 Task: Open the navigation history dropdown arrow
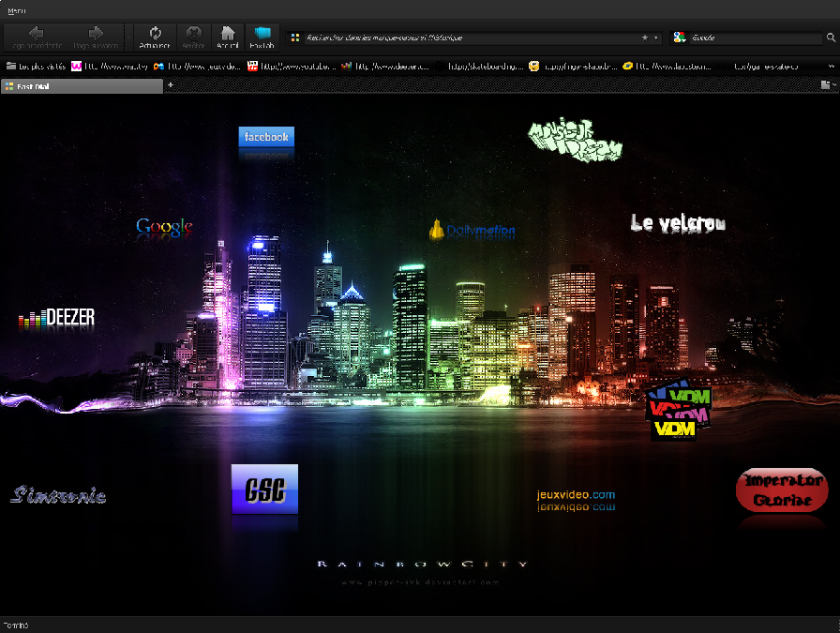pos(127,37)
